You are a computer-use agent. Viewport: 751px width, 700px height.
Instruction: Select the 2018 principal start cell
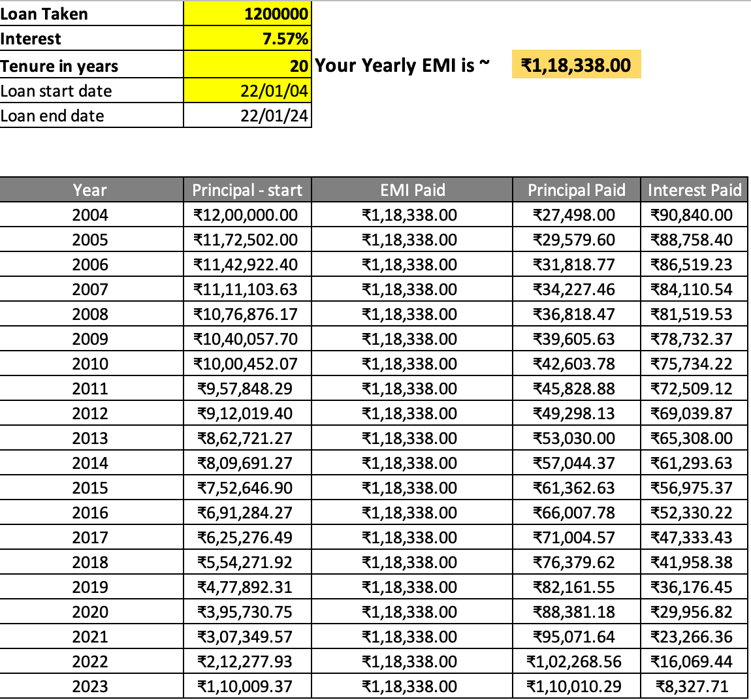click(247, 562)
